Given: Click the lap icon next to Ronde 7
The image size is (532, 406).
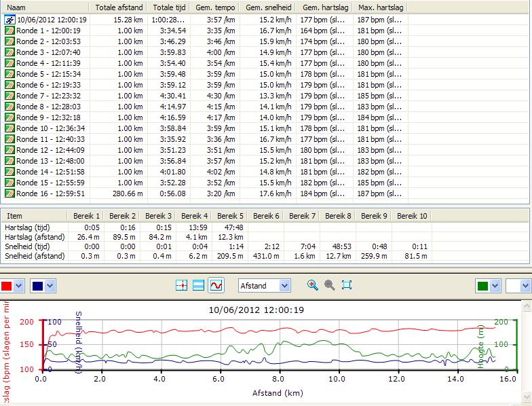Looking at the screenshot, I should tap(9, 96).
